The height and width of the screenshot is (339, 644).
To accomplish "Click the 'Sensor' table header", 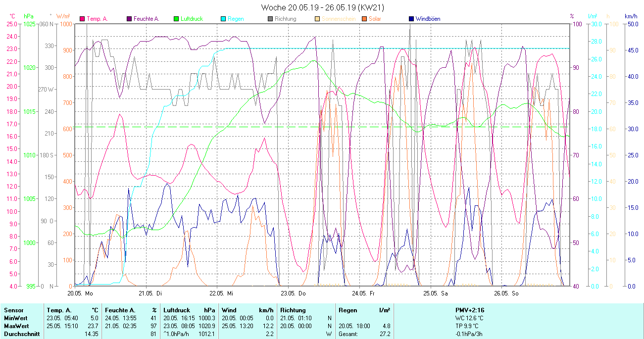I will [13, 310].
